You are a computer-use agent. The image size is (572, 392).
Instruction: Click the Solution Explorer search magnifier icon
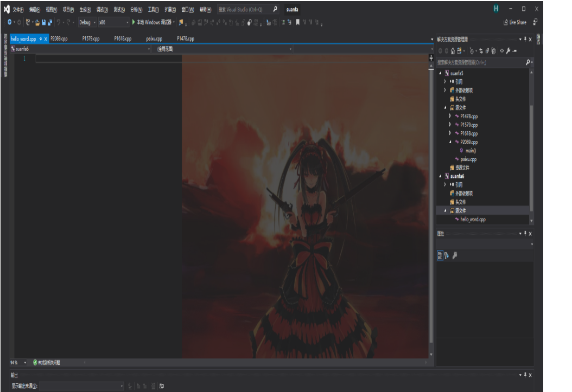pyautogui.click(x=527, y=62)
